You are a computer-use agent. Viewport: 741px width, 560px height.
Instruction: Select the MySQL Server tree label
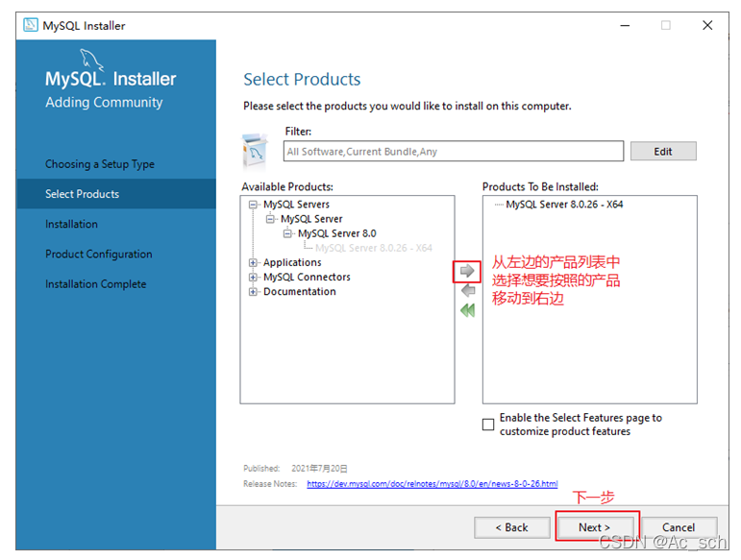[311, 219]
